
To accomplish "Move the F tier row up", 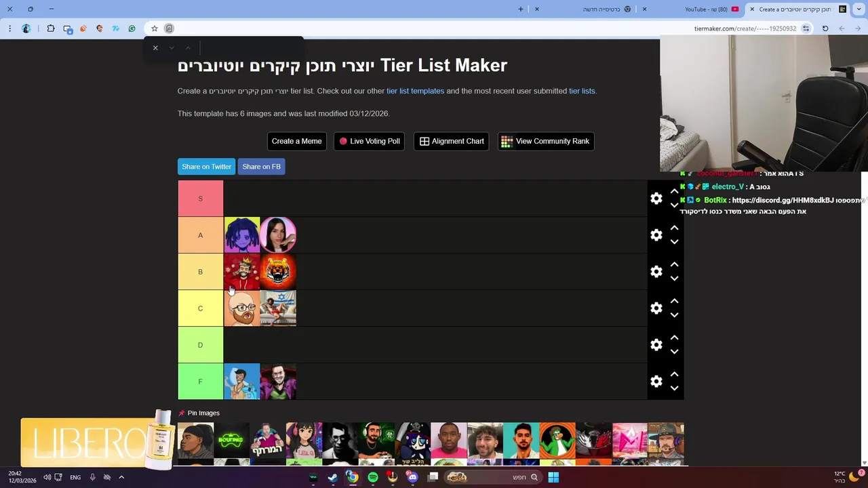I will (x=674, y=375).
